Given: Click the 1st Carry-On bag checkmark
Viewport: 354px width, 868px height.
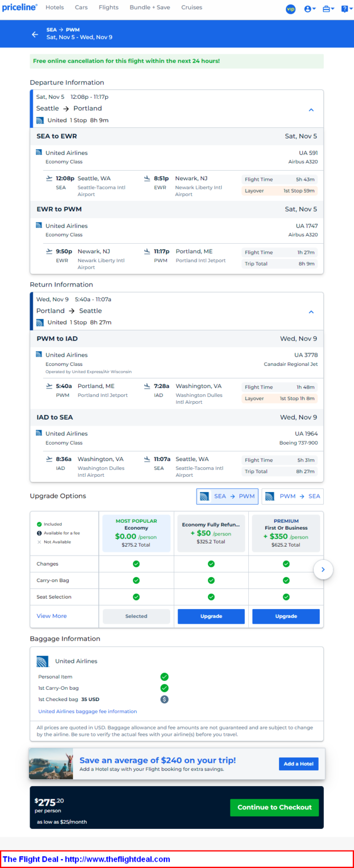Looking at the screenshot, I should [164, 688].
